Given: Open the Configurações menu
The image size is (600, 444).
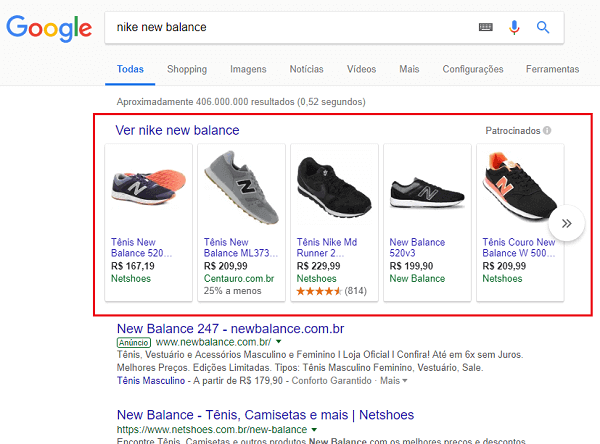Looking at the screenshot, I should click(x=472, y=69).
